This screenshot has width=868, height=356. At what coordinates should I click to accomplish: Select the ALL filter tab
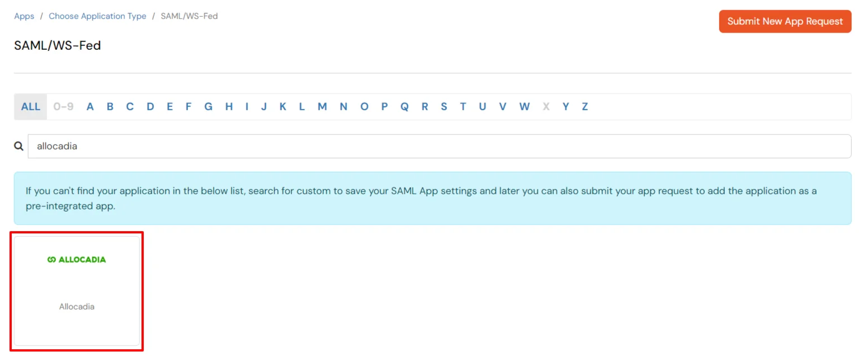[x=30, y=106]
